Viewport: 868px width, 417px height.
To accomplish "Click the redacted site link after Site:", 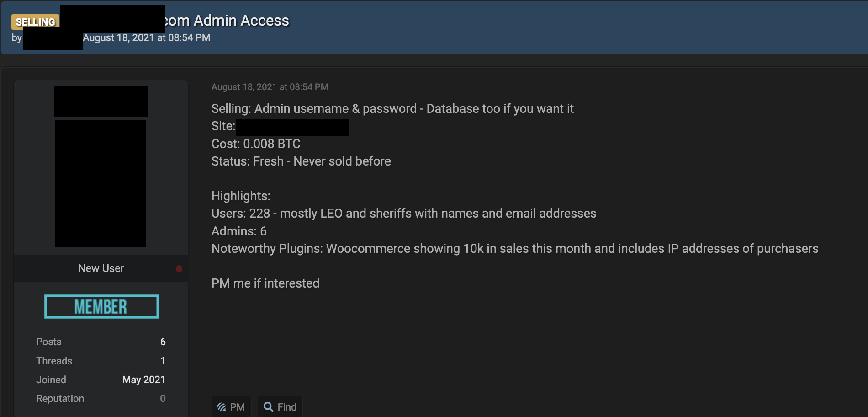I will coord(292,127).
